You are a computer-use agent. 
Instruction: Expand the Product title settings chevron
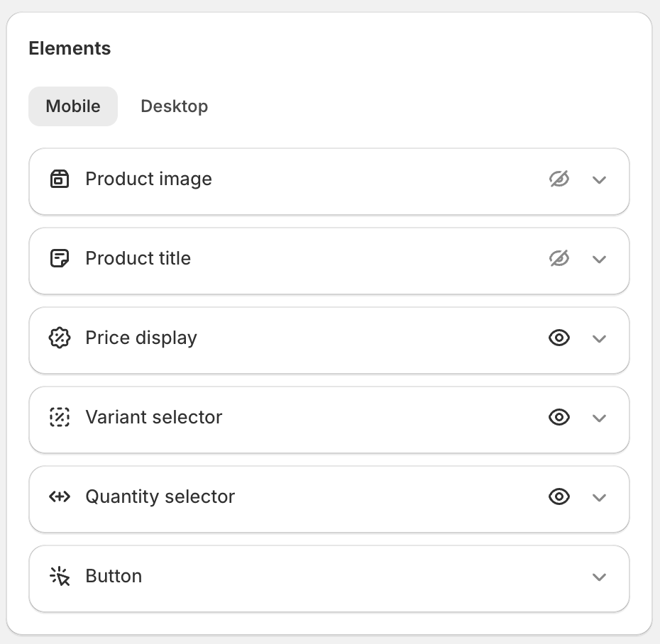[599, 260]
